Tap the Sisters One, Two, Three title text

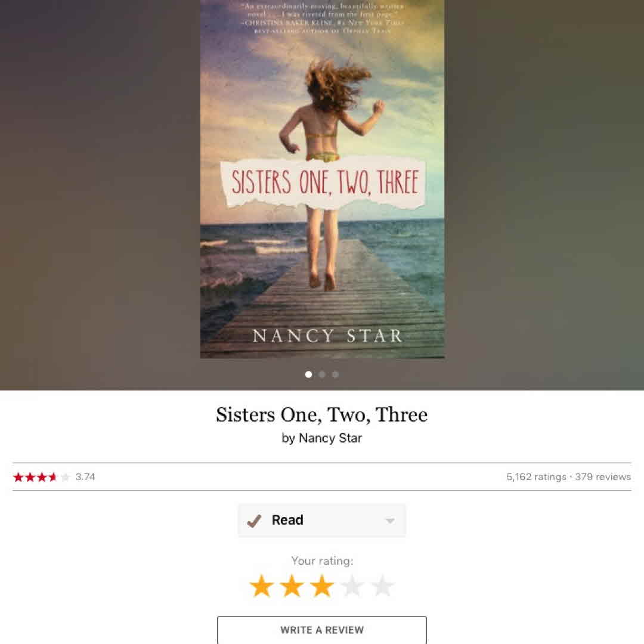coord(322,414)
